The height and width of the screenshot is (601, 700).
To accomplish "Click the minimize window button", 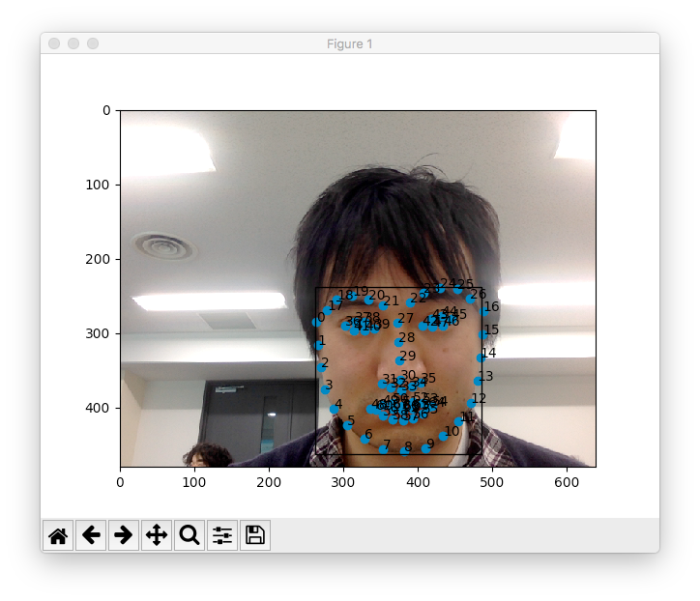I will [73, 43].
